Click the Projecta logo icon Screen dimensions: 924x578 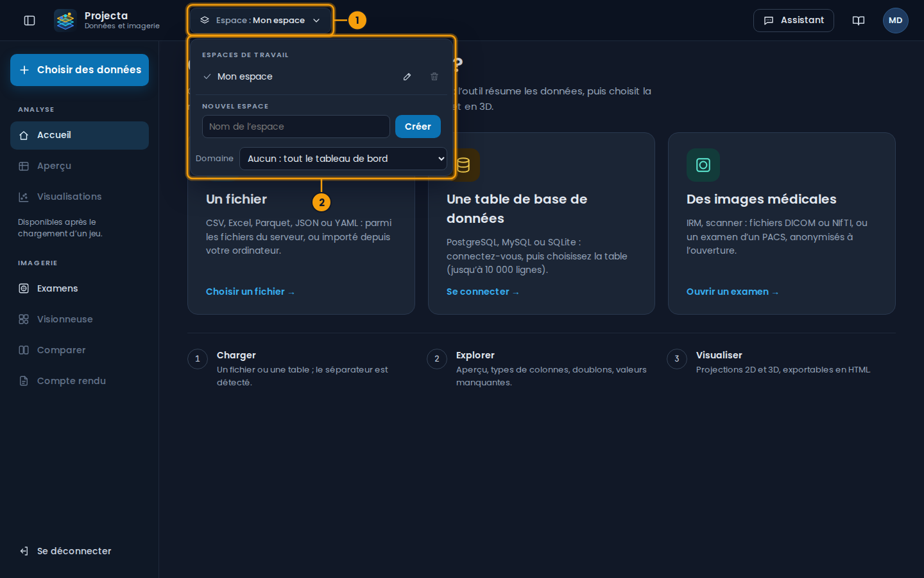[x=65, y=21]
